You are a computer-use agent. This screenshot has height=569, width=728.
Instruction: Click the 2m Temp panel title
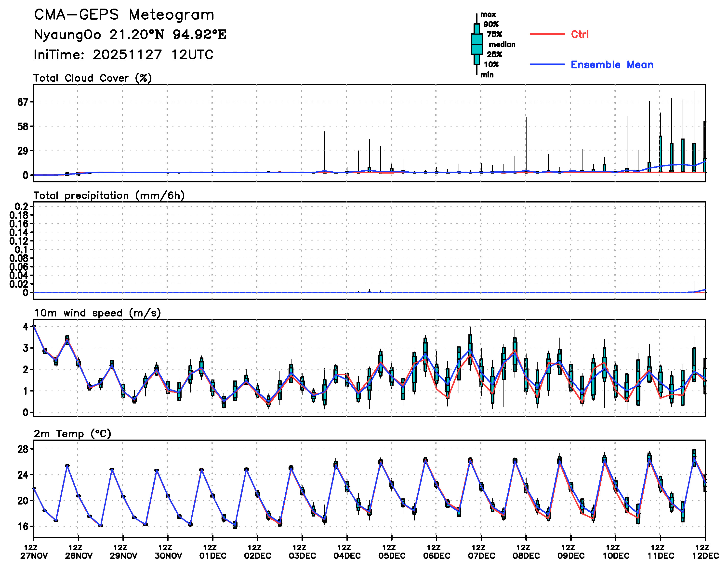(72, 433)
